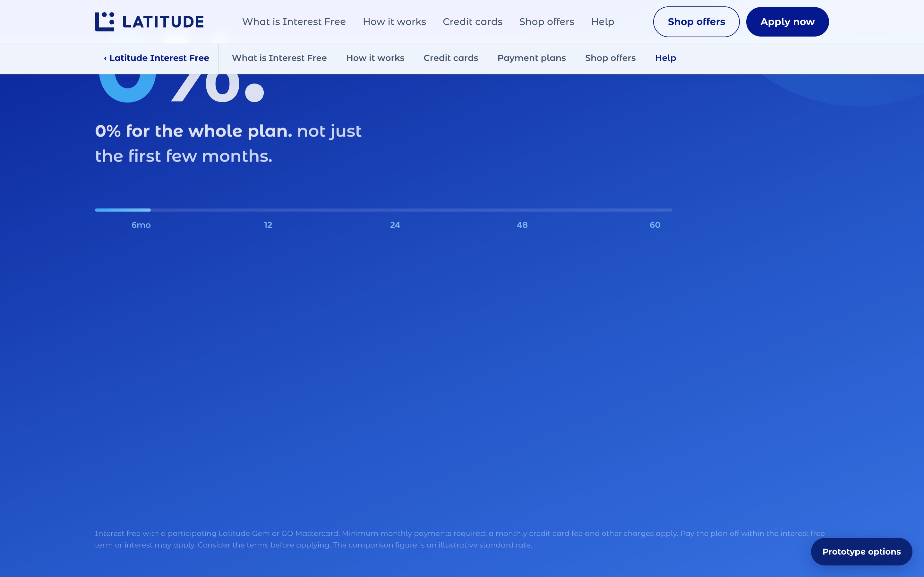The image size is (924, 577).
Task: Click the filled portion of the term slider
Action: click(123, 210)
